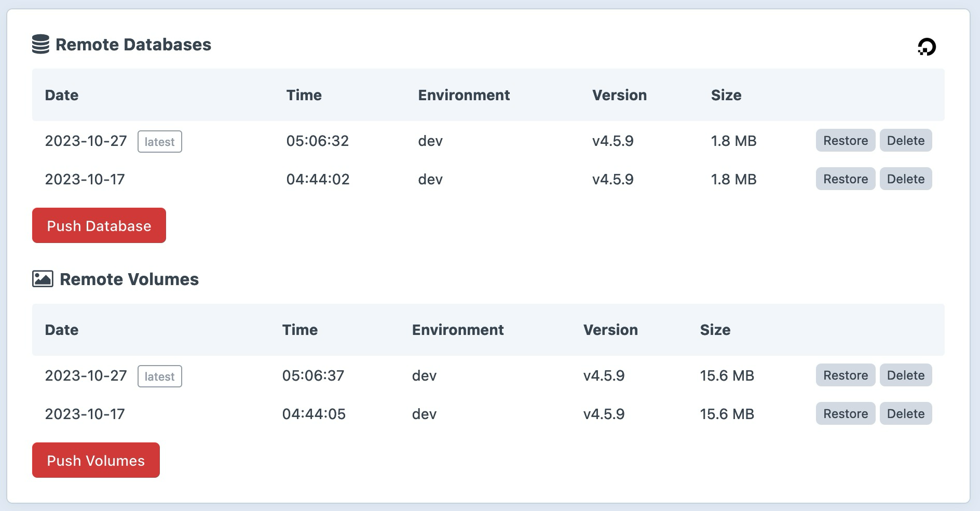Screen dimensions: 980x511
Task: Restore the 2023-10-27 volume backup
Action: point(845,375)
